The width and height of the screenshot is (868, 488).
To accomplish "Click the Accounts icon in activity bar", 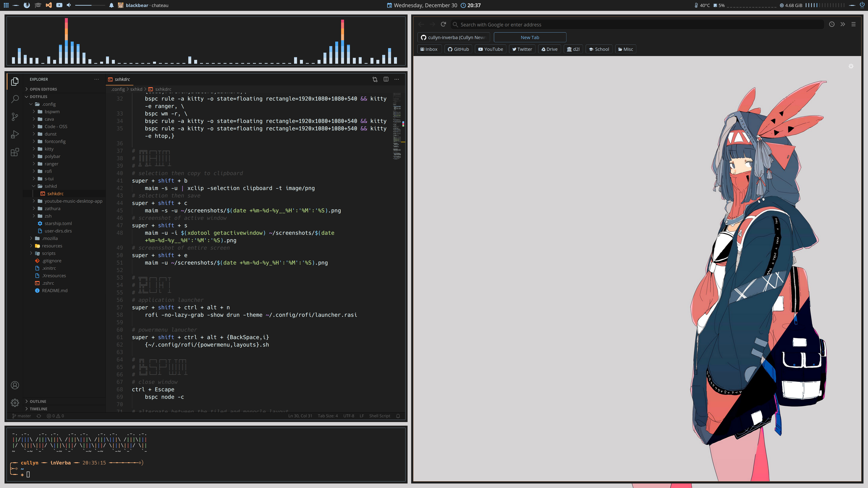I will click(15, 385).
